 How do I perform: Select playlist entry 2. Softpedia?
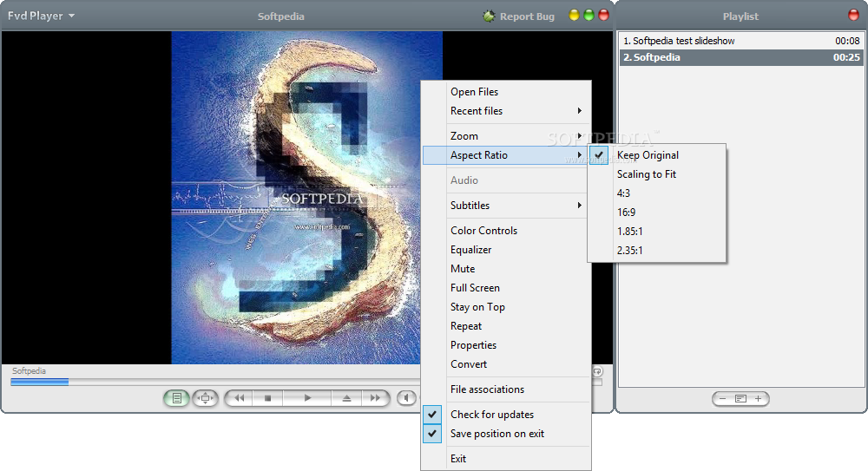click(740, 57)
